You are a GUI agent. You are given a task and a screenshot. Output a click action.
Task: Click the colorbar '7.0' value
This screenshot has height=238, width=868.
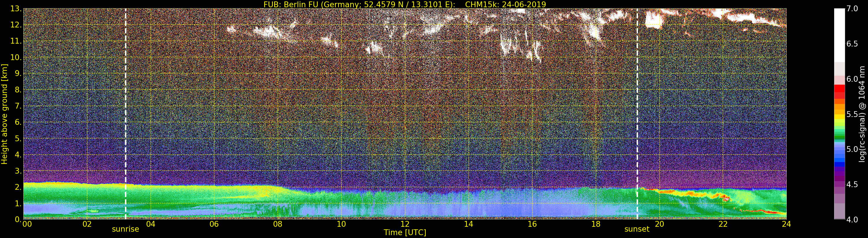point(852,9)
